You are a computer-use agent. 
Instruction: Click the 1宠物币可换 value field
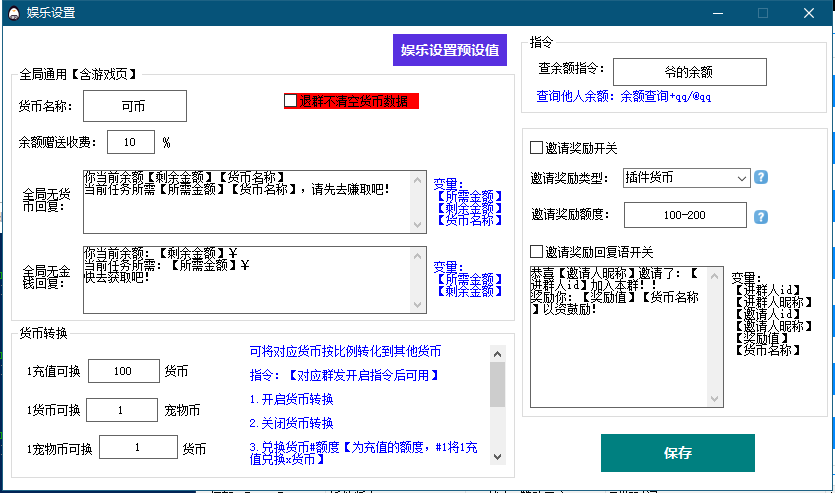click(138, 447)
